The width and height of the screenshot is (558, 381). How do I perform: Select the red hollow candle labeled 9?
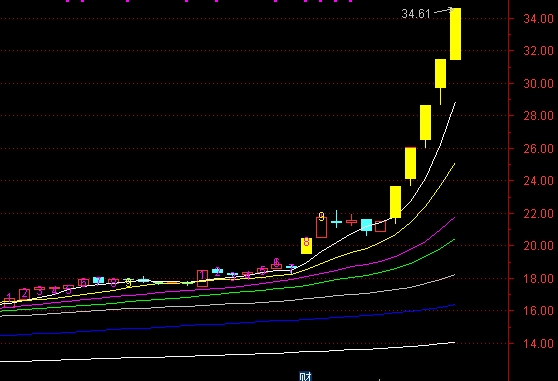click(x=321, y=227)
